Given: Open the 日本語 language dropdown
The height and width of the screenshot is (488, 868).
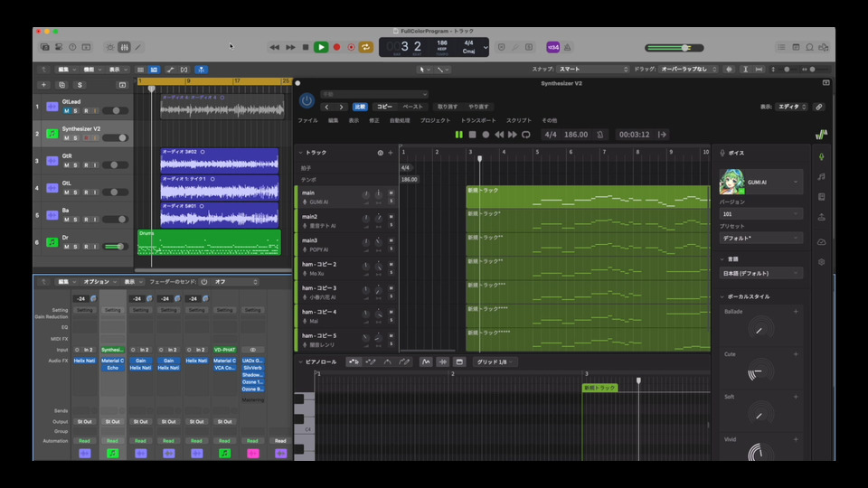Looking at the screenshot, I should coord(760,273).
